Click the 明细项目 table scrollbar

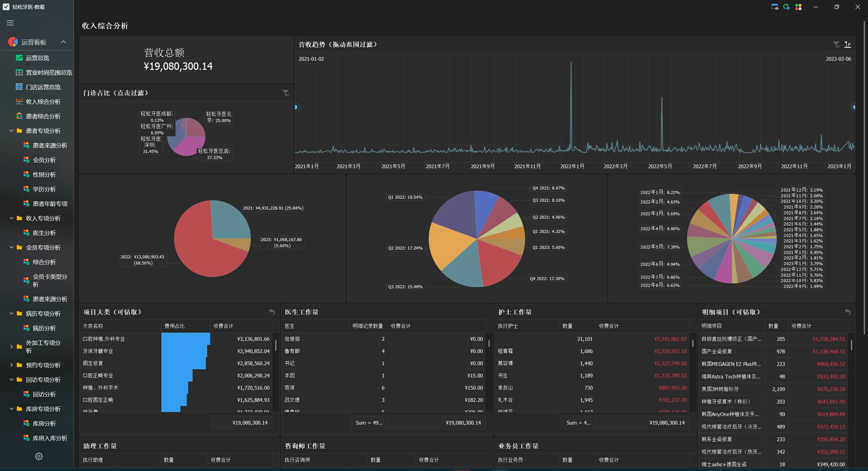point(851,345)
